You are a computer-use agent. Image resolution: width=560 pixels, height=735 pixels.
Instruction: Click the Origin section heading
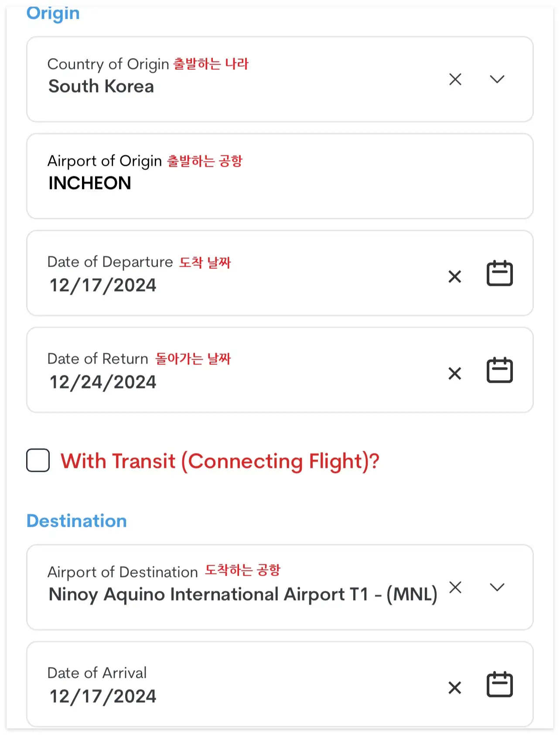pyautogui.click(x=53, y=14)
